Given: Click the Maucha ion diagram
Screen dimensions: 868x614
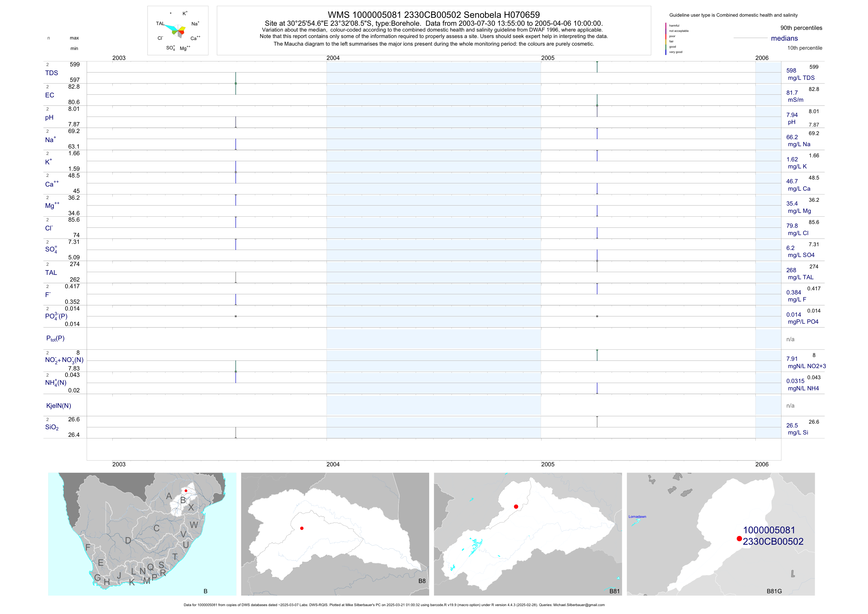Looking at the screenshot, I should (178, 31).
